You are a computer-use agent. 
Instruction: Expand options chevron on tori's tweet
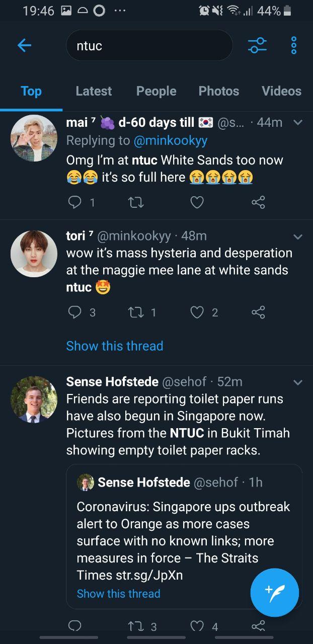[x=298, y=236]
